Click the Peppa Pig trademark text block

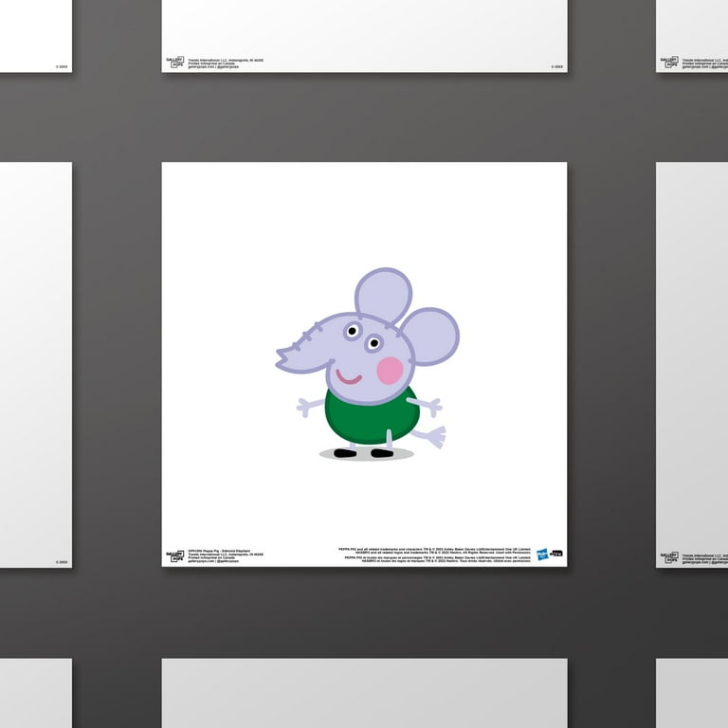pos(436,555)
